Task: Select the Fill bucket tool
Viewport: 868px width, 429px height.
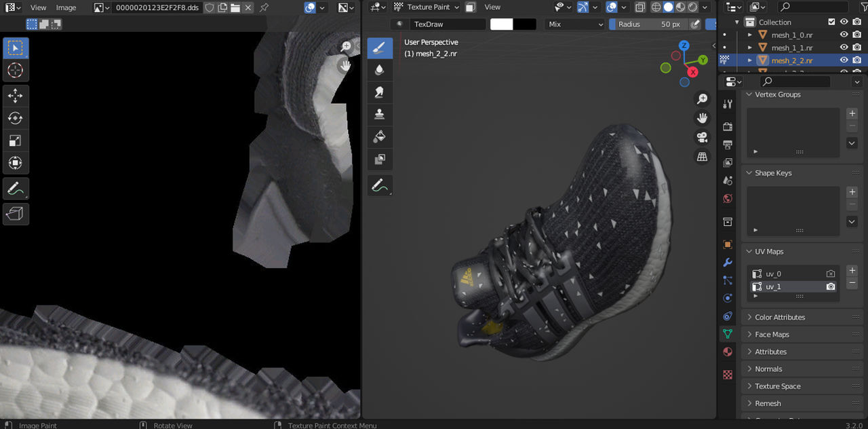Action: coord(380,137)
